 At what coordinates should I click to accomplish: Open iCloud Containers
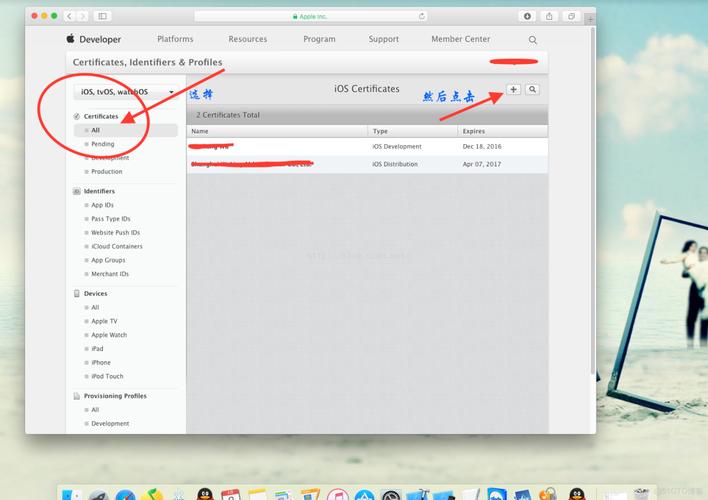116,247
